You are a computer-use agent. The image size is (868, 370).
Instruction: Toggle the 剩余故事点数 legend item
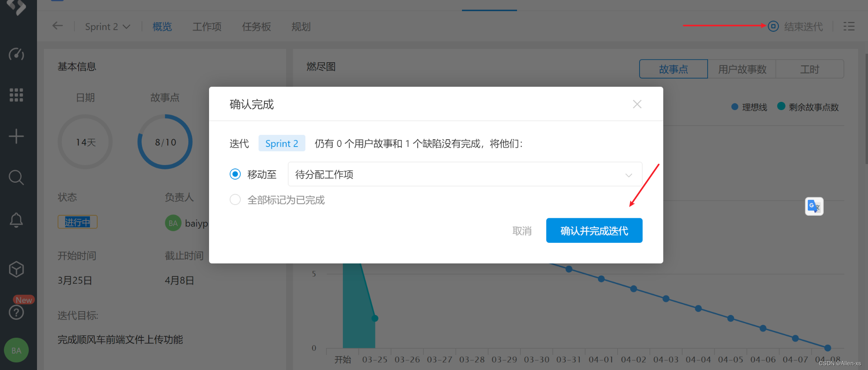(808, 107)
